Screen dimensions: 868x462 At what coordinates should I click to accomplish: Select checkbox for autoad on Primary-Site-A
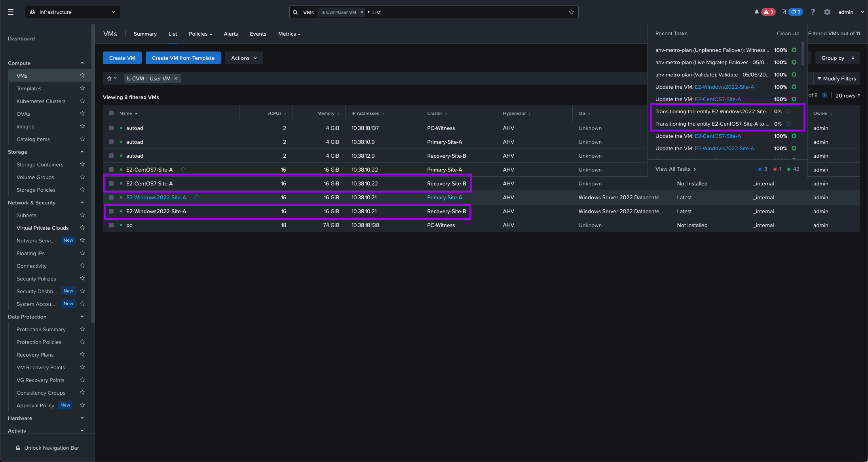point(111,142)
